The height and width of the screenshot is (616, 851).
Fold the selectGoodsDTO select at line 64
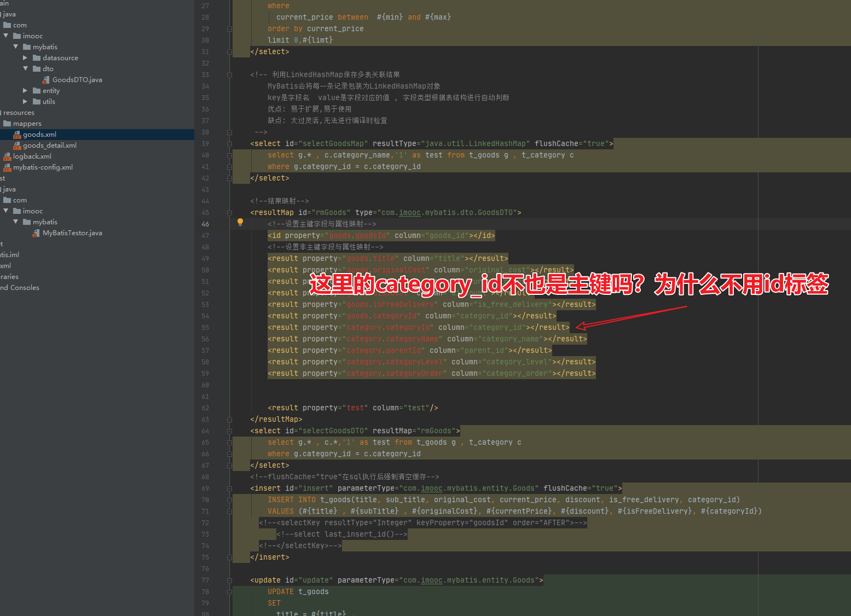(229, 431)
